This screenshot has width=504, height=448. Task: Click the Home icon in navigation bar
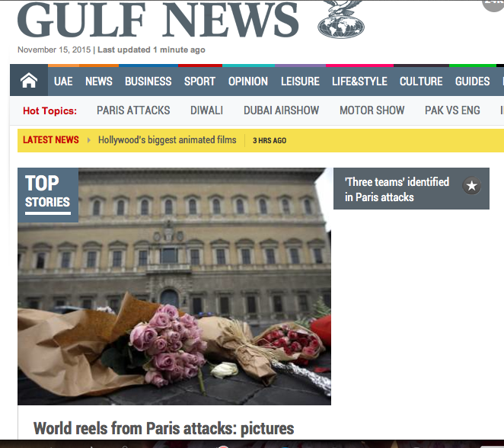29,81
